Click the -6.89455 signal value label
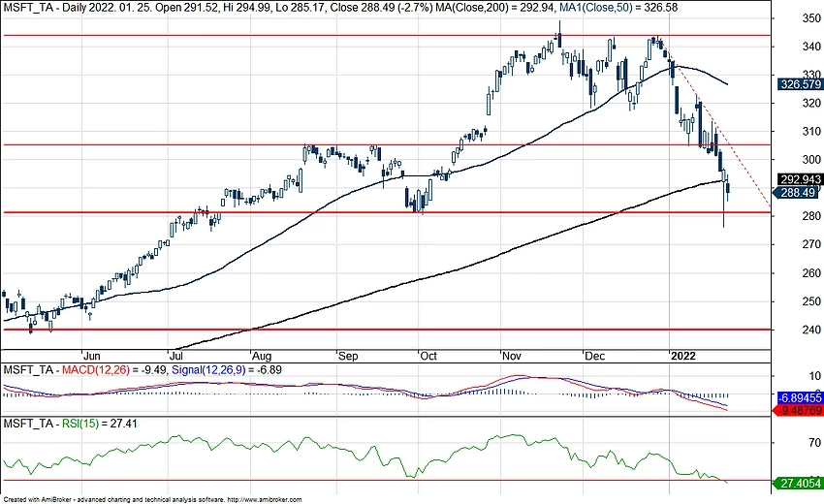 800,397
